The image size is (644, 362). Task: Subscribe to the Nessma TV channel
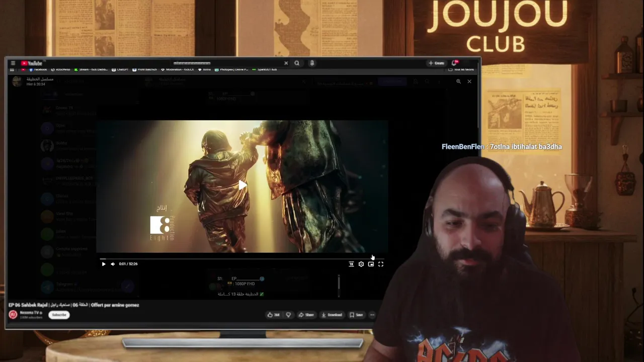coord(59,315)
